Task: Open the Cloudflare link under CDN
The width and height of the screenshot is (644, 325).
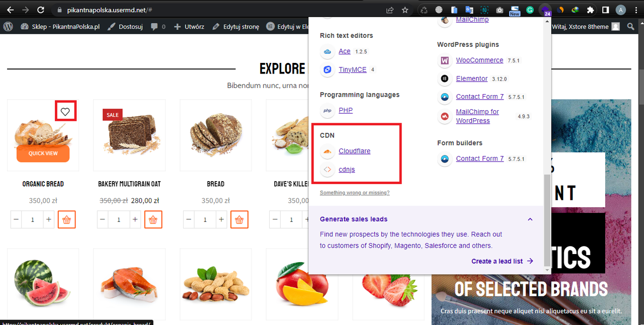Action: coord(355,151)
